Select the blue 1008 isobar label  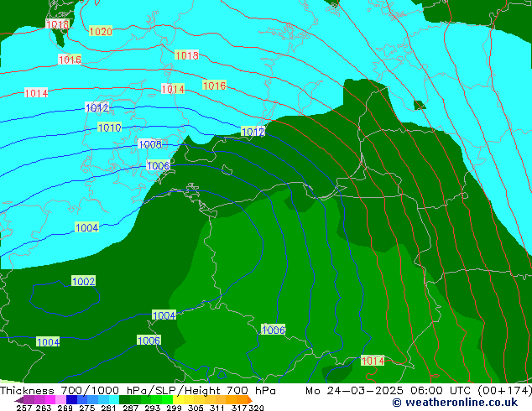(x=150, y=144)
